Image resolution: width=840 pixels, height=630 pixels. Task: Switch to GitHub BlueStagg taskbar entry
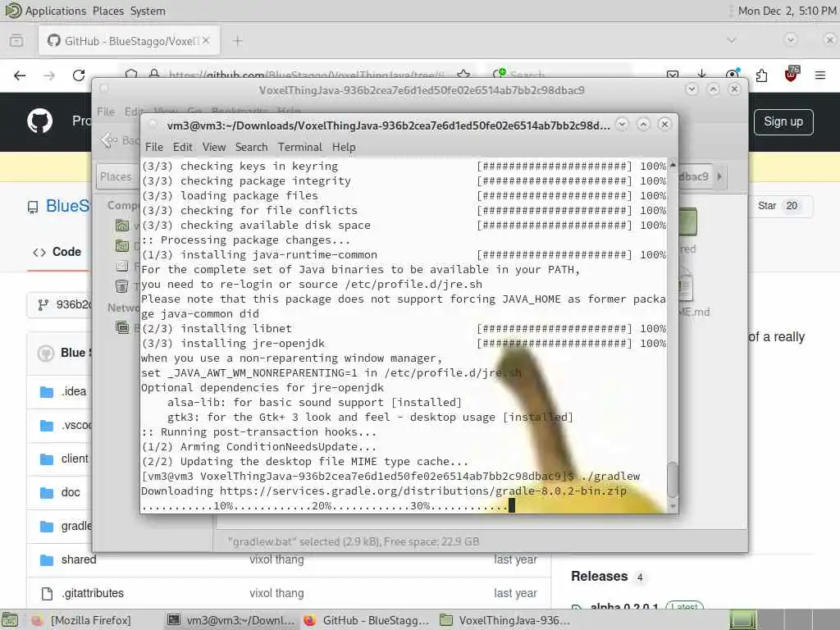pos(366,620)
